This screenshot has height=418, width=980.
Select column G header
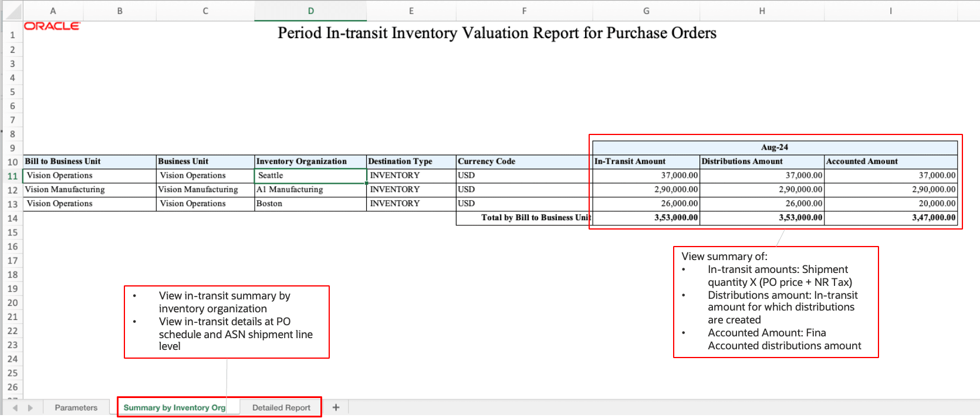(646, 11)
